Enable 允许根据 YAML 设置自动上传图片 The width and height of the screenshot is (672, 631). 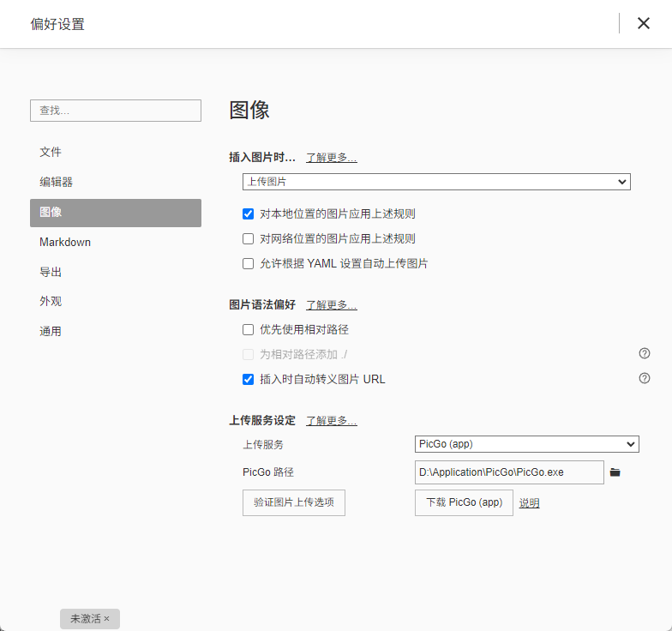pyautogui.click(x=249, y=264)
